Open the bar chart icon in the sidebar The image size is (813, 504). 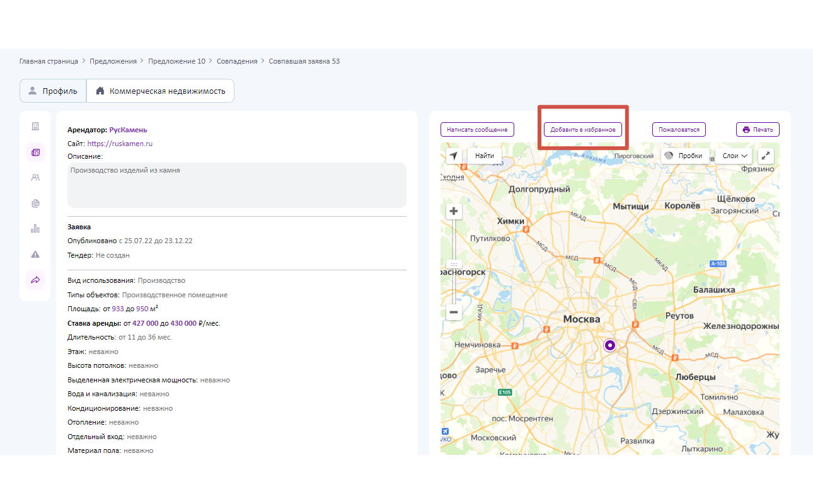pyautogui.click(x=35, y=229)
